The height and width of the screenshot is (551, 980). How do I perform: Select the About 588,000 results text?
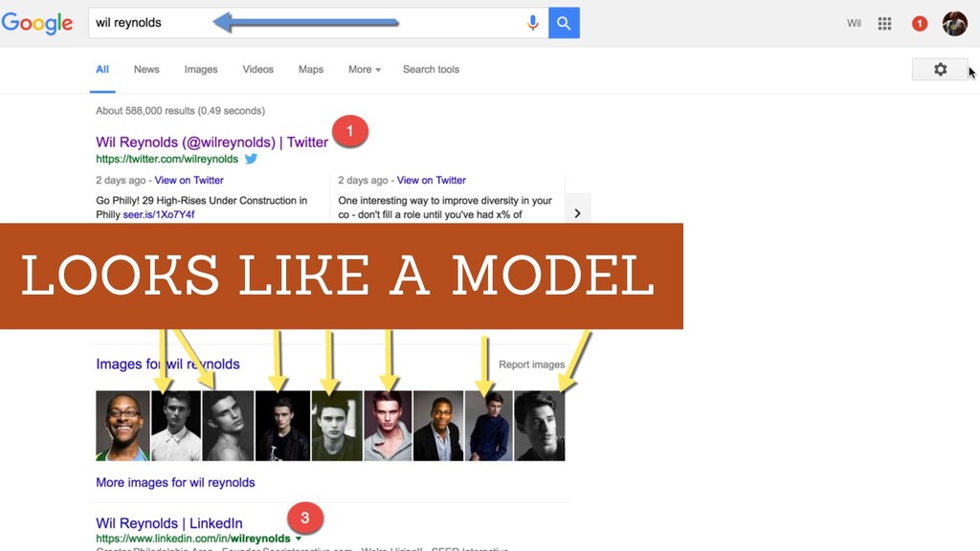[x=180, y=111]
